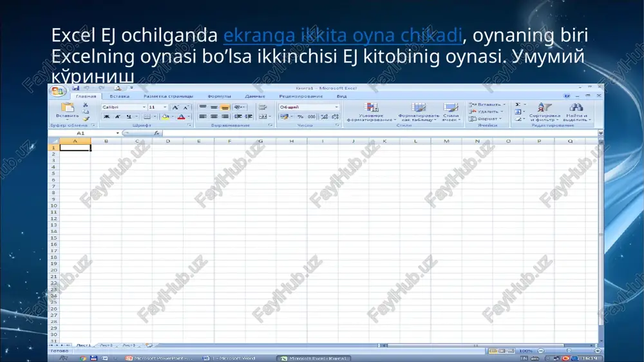This screenshot has width=644, height=362.
Task: Click the Increase Font Size button
Action: (175, 107)
